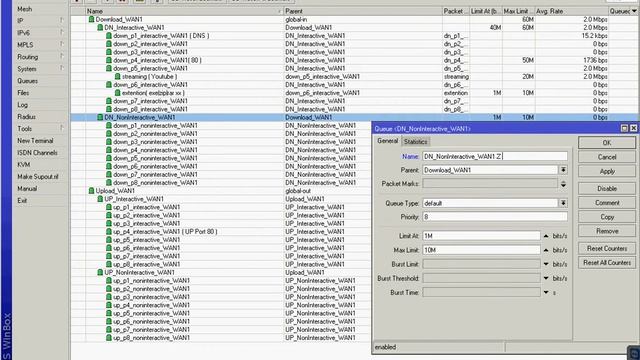Click the icon next to down_p5_interactive_WAN1

click(109, 68)
